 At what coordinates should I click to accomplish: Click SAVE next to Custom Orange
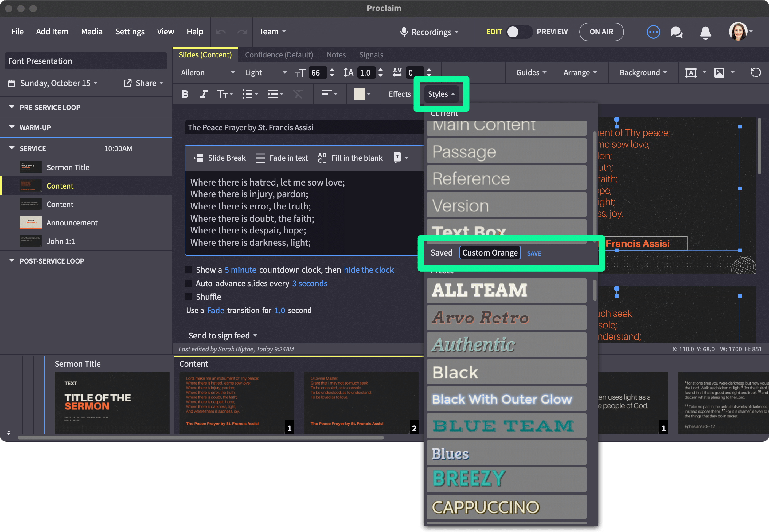tap(534, 253)
